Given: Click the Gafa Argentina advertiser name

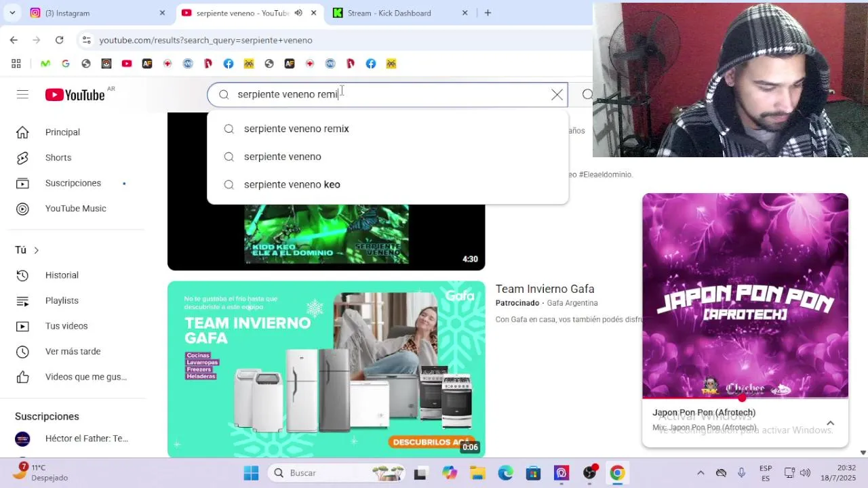Looking at the screenshot, I should point(572,303).
